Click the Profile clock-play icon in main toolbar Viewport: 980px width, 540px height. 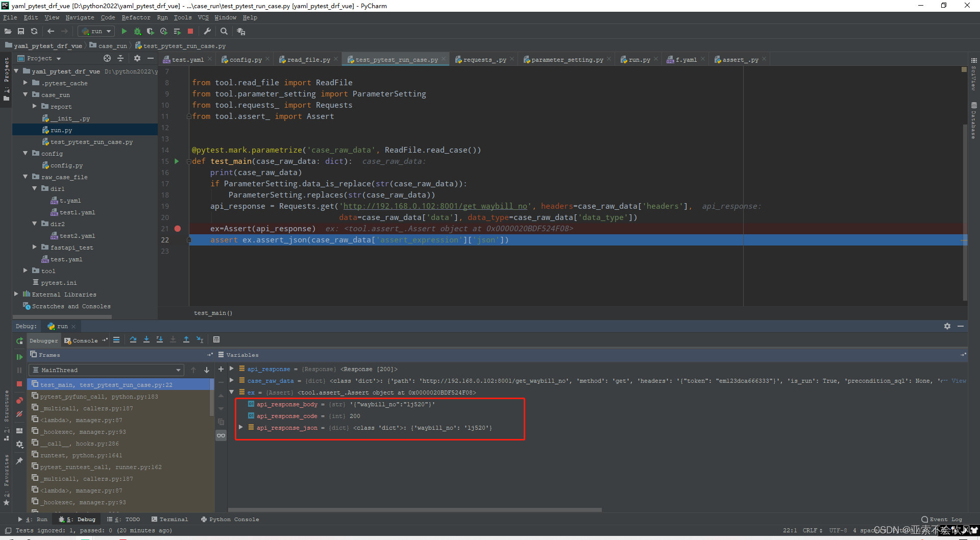[x=164, y=32]
